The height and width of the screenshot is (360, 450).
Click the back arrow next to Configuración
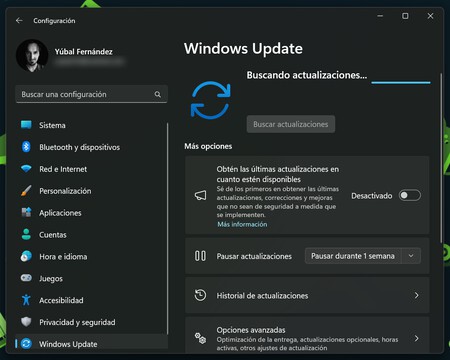[19, 21]
